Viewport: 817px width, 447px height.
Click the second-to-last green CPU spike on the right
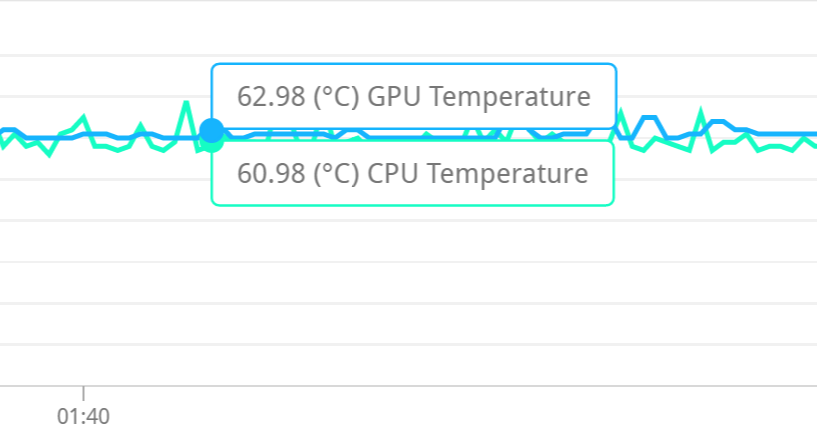click(x=701, y=111)
